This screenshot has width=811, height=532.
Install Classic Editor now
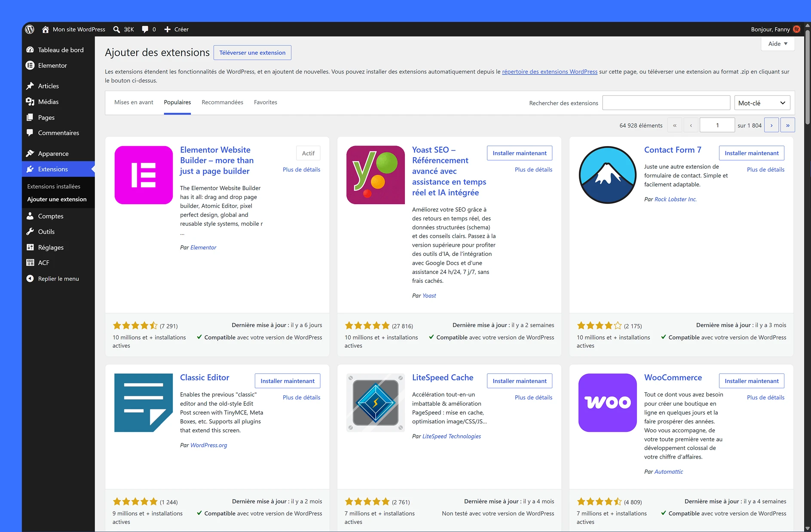click(x=288, y=381)
